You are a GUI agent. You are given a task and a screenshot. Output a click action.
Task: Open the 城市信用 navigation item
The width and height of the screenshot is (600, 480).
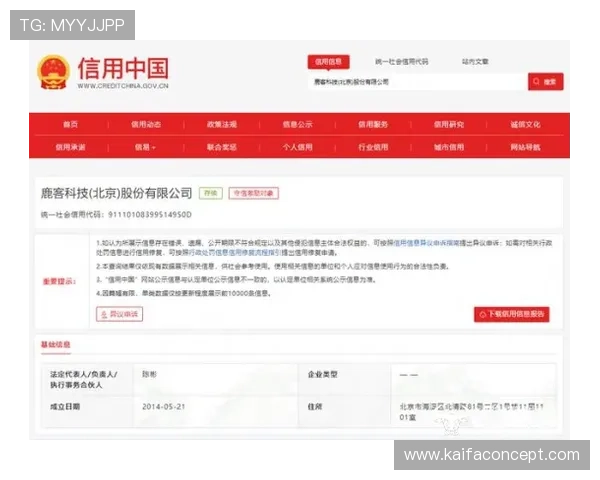[x=449, y=147]
